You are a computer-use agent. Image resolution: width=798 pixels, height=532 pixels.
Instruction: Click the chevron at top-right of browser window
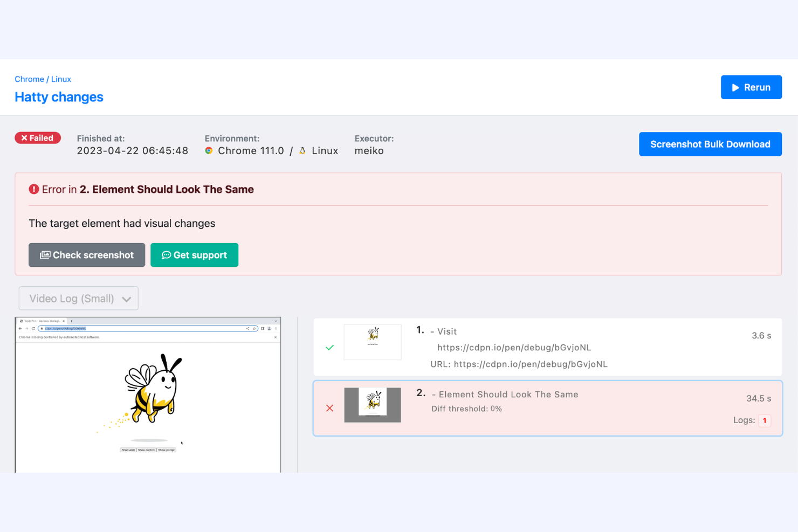[x=276, y=320]
